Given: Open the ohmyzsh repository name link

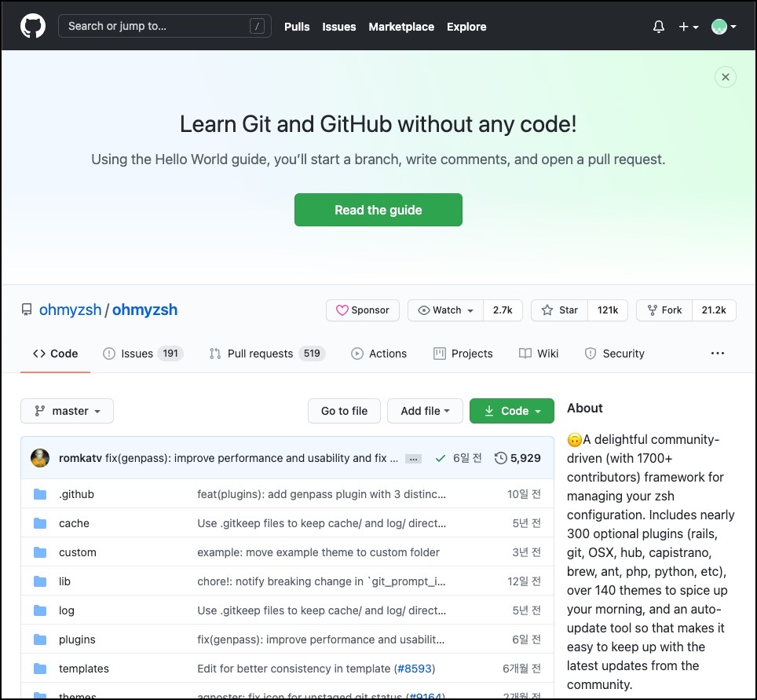Looking at the screenshot, I should tap(144, 310).
